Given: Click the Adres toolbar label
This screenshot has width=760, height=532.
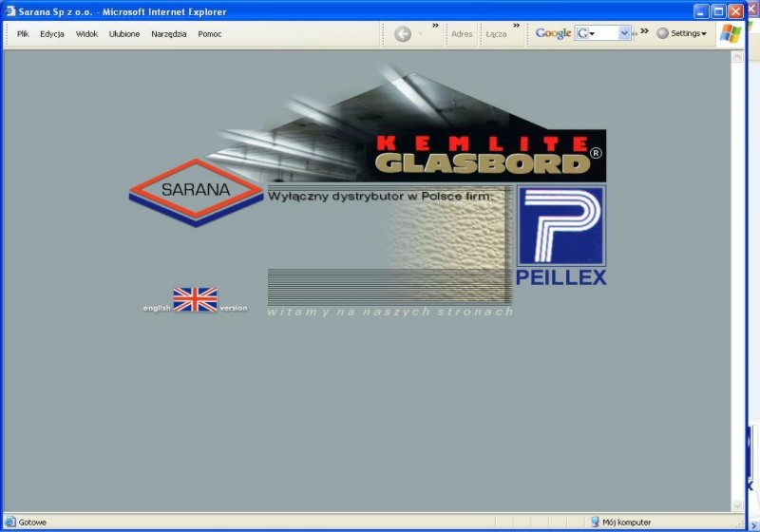Looking at the screenshot, I should click(462, 34).
